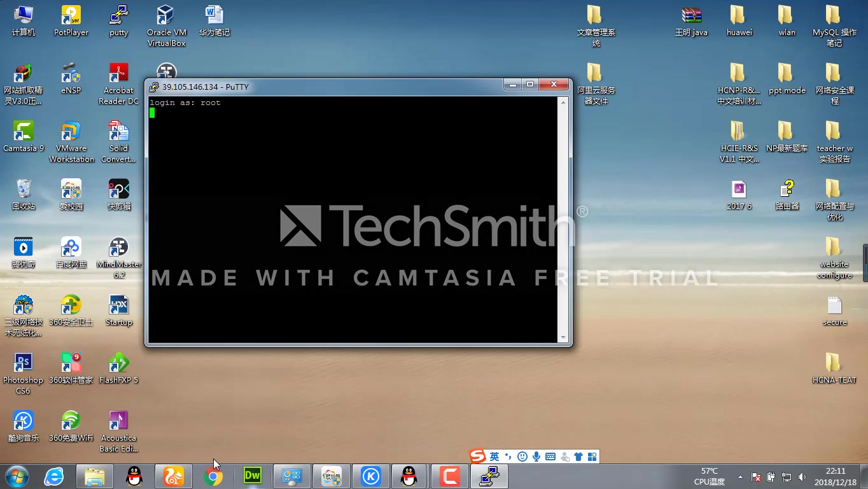Image resolution: width=868 pixels, height=489 pixels.
Task: Open the ppt mode folder
Action: (787, 78)
